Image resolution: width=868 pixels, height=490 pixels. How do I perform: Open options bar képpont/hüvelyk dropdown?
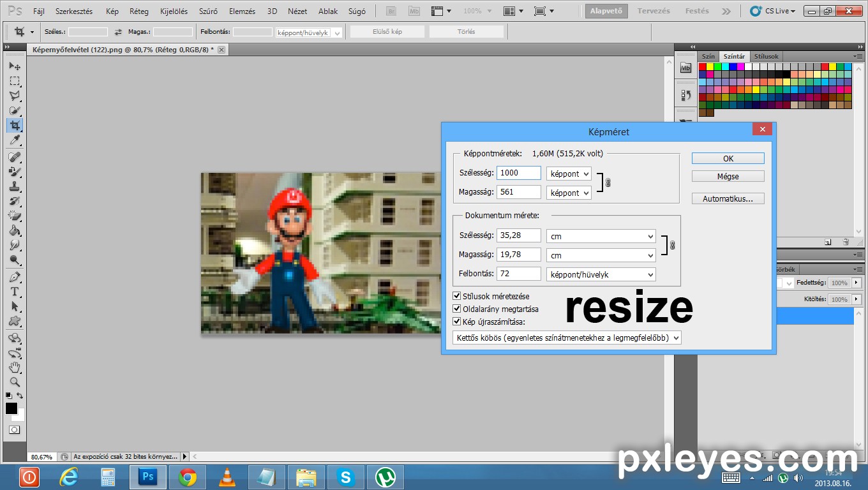tap(309, 33)
